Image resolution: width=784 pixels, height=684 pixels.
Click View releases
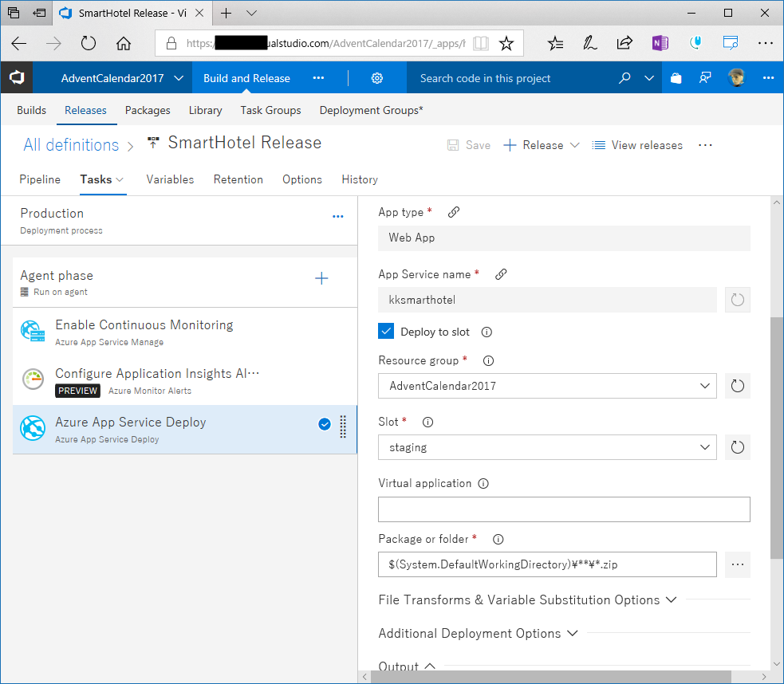[x=637, y=145]
